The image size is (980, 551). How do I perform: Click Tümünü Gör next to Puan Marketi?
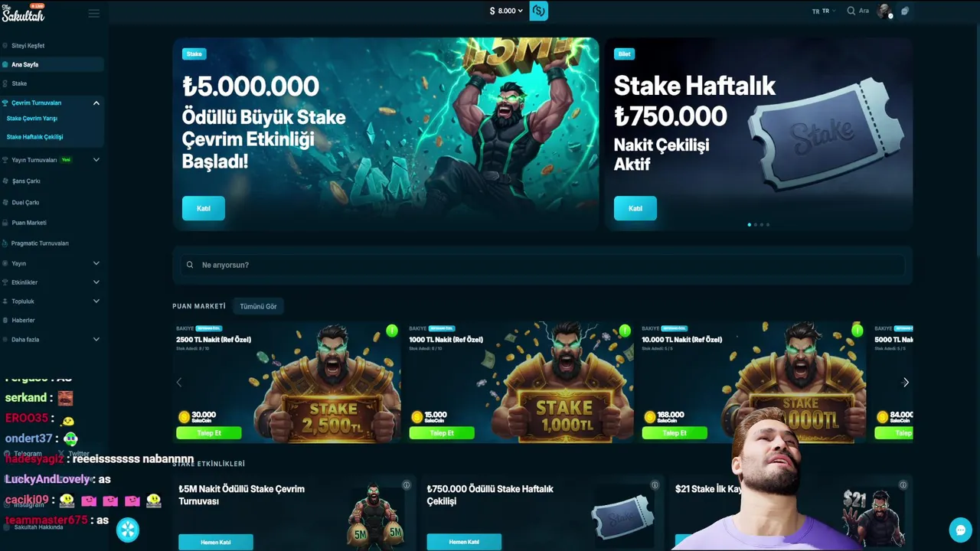[x=258, y=306]
